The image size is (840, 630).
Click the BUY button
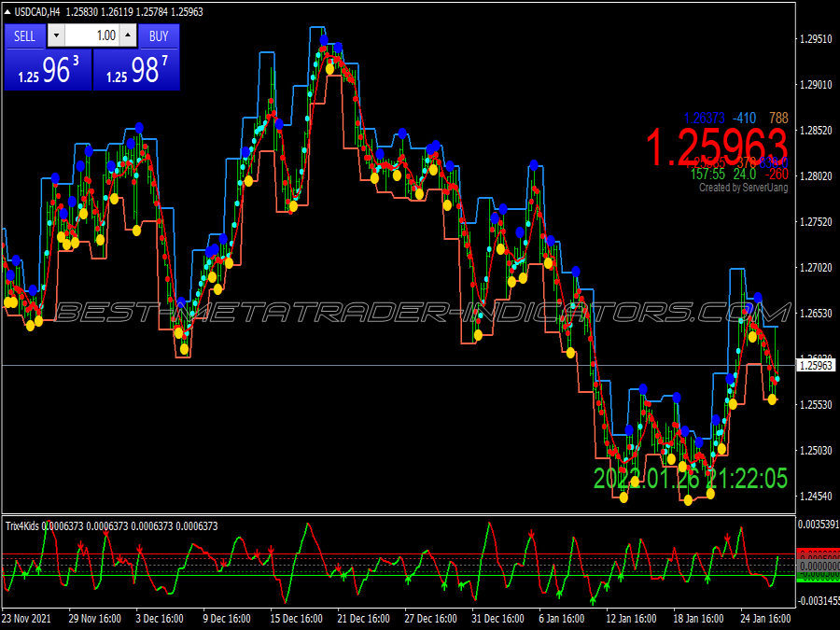tap(159, 36)
